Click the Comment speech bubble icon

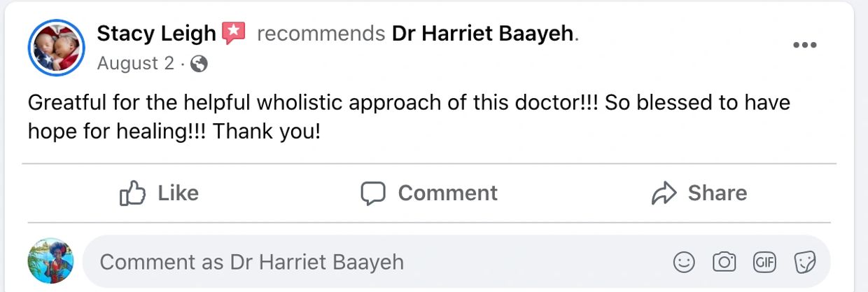point(373,193)
